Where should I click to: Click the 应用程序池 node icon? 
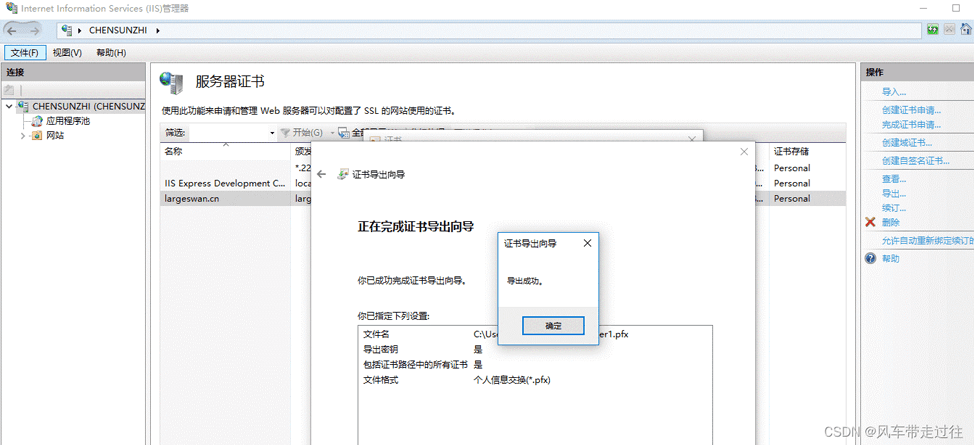[37, 121]
